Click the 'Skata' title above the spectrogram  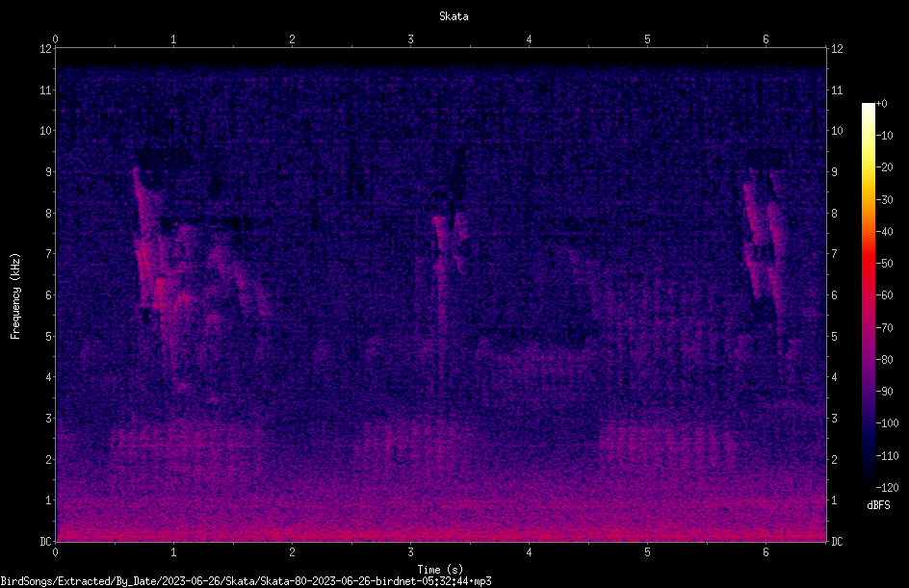click(454, 16)
